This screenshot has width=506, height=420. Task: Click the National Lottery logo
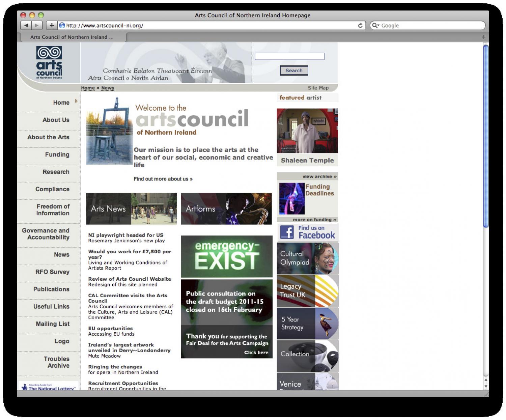coord(48,387)
